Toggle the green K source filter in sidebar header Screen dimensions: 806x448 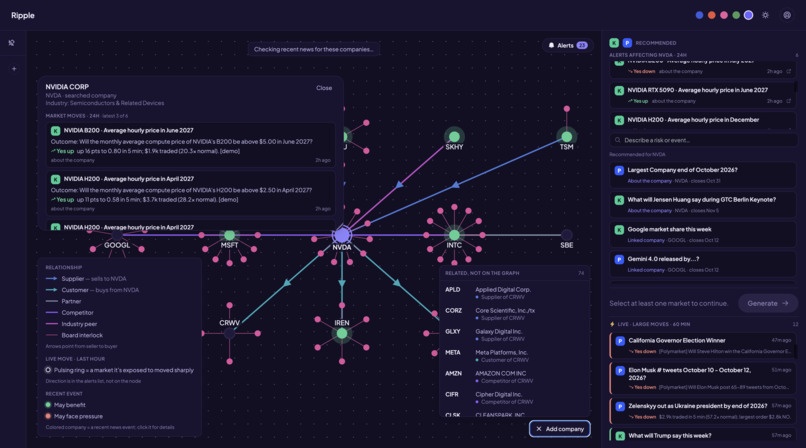[614, 43]
